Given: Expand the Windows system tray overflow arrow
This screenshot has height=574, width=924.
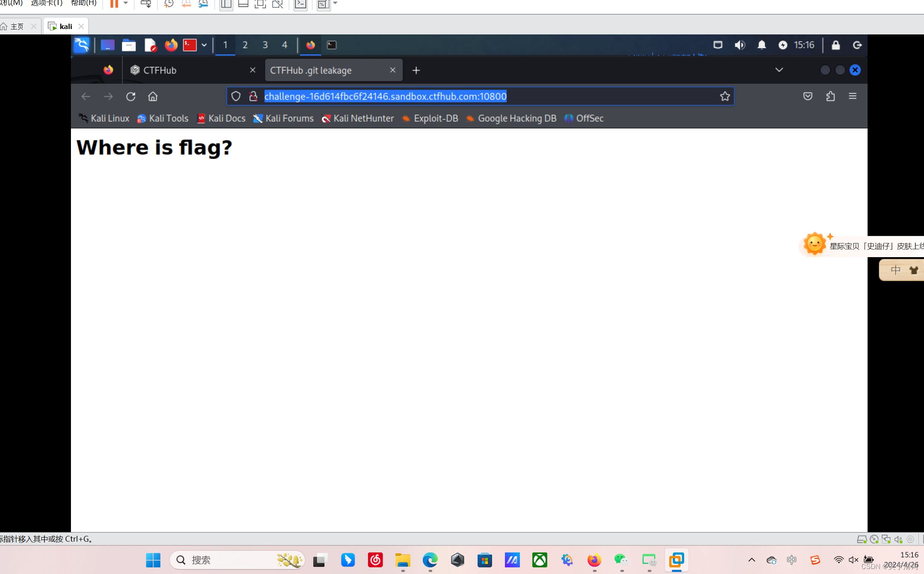Looking at the screenshot, I should click(x=751, y=560).
